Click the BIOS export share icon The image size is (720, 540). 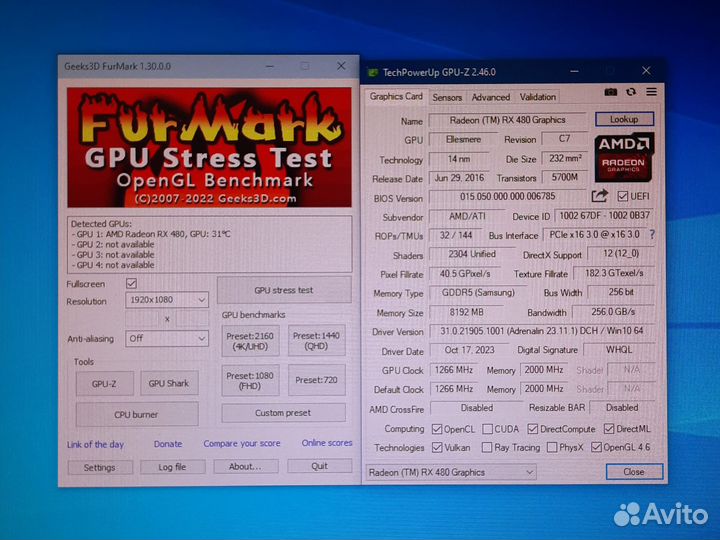click(599, 196)
